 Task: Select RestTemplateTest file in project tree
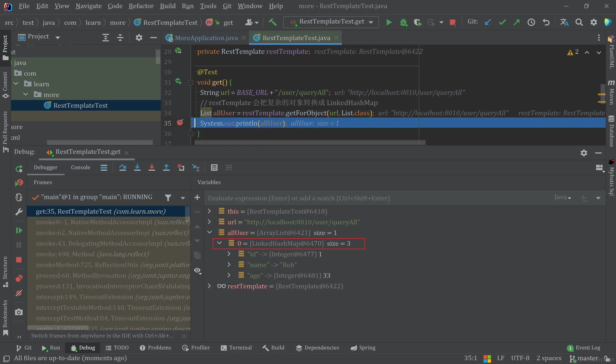coord(81,105)
